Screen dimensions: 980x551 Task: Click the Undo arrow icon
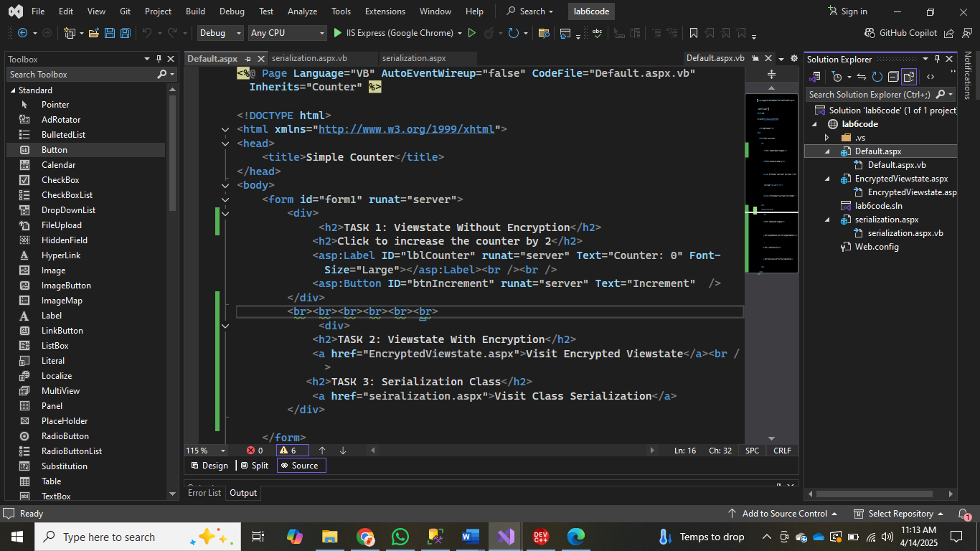[x=146, y=33]
